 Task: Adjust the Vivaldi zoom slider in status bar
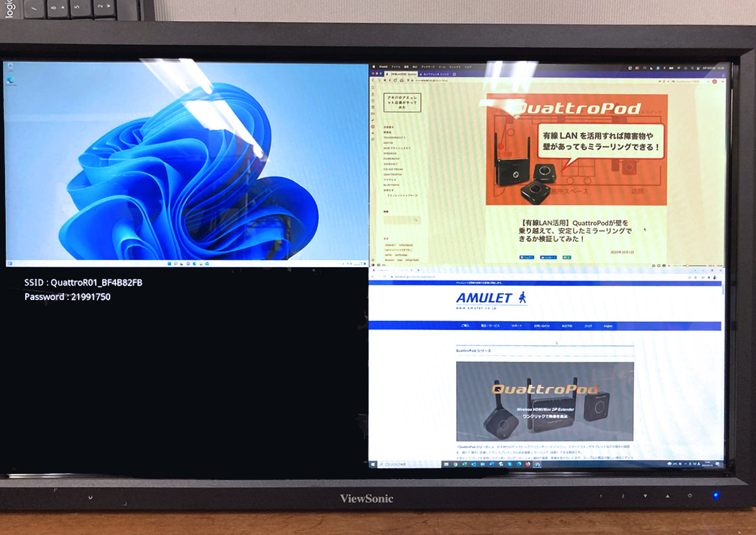694,266
